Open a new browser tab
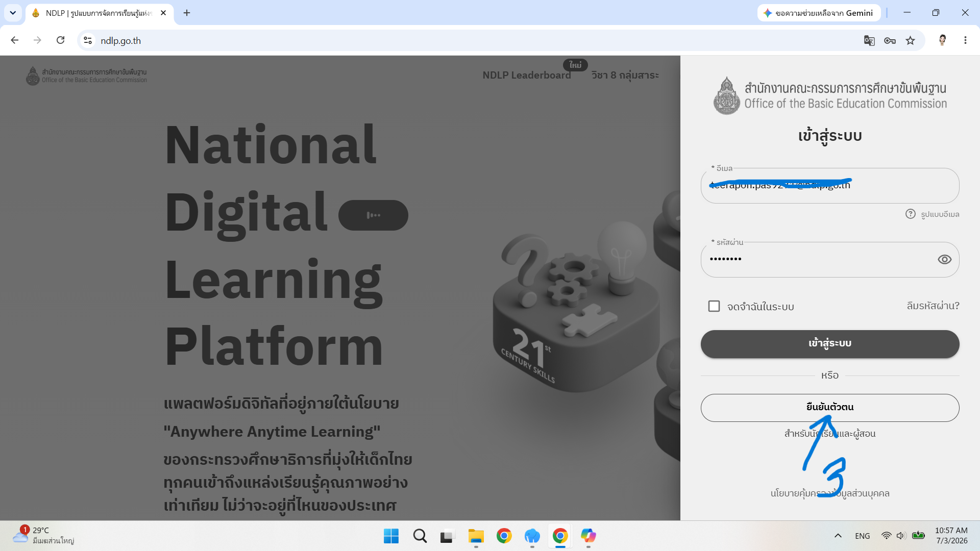Screen dimensions: 980x551 (x=187, y=13)
